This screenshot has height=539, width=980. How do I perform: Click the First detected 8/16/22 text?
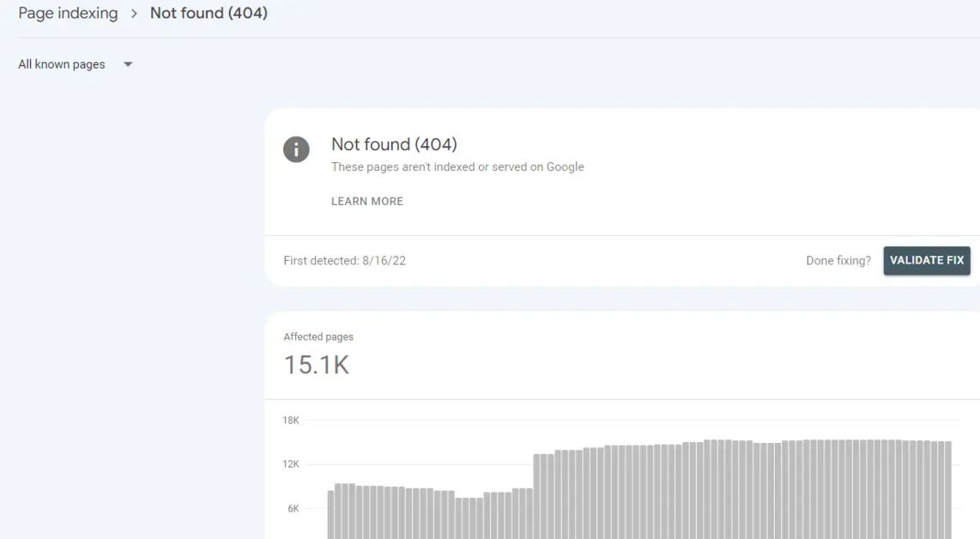(344, 261)
